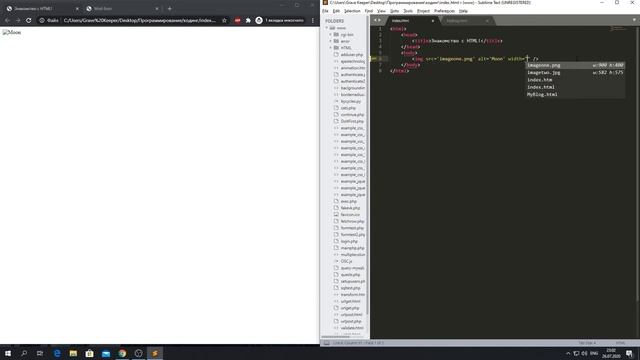Expand the error folder

(x=330, y=41)
